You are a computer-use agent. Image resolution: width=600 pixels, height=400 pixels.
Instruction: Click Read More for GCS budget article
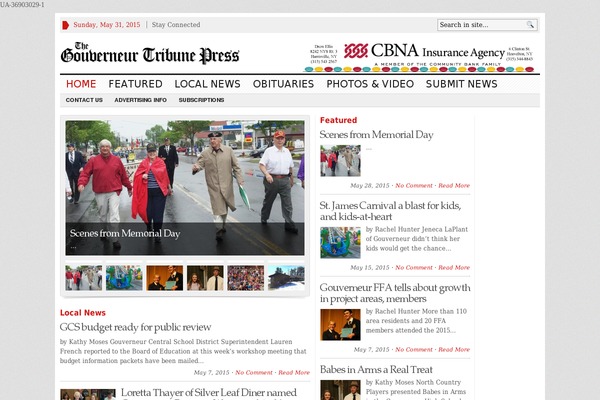point(294,372)
